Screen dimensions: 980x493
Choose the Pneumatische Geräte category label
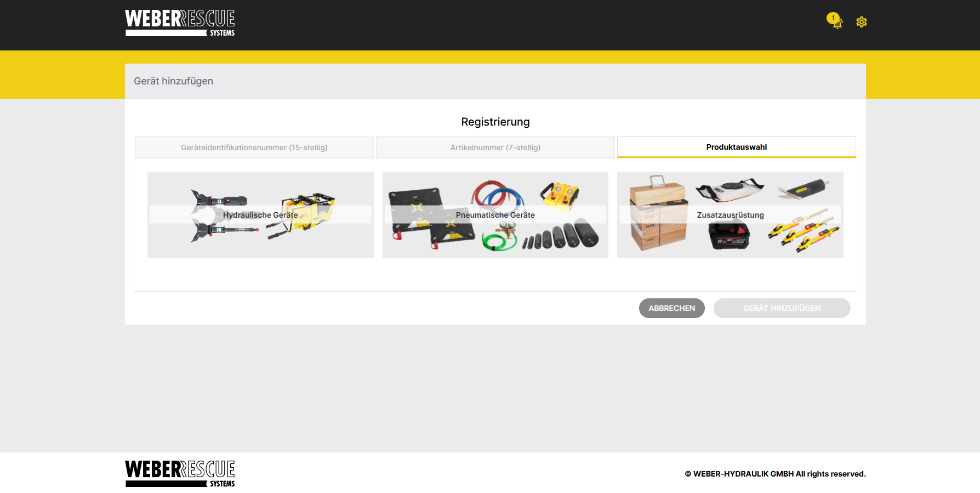click(x=495, y=215)
